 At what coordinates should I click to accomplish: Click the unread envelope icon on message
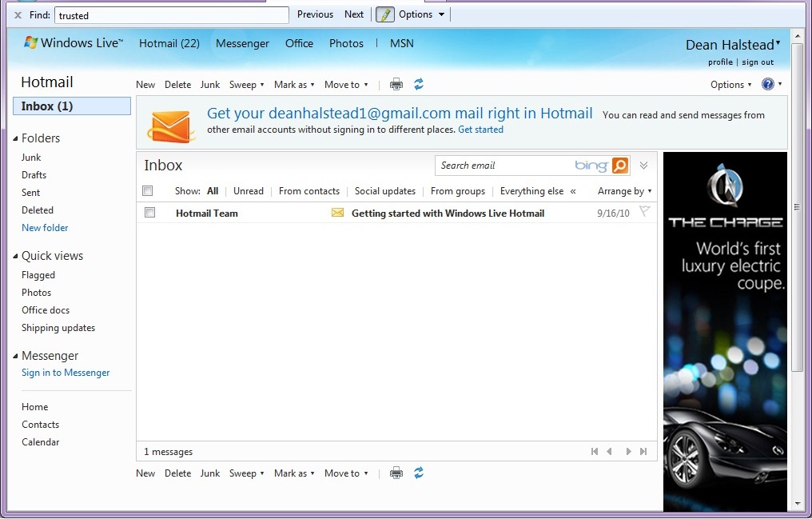coord(337,213)
